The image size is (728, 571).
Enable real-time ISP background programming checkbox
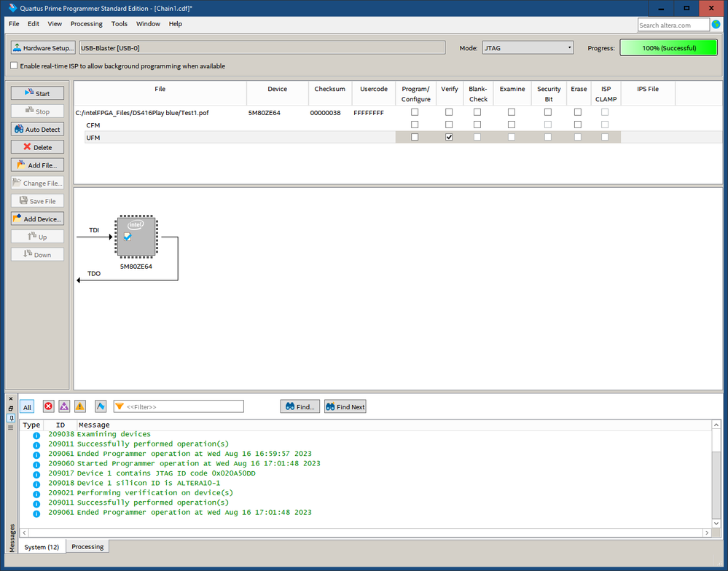[14, 66]
